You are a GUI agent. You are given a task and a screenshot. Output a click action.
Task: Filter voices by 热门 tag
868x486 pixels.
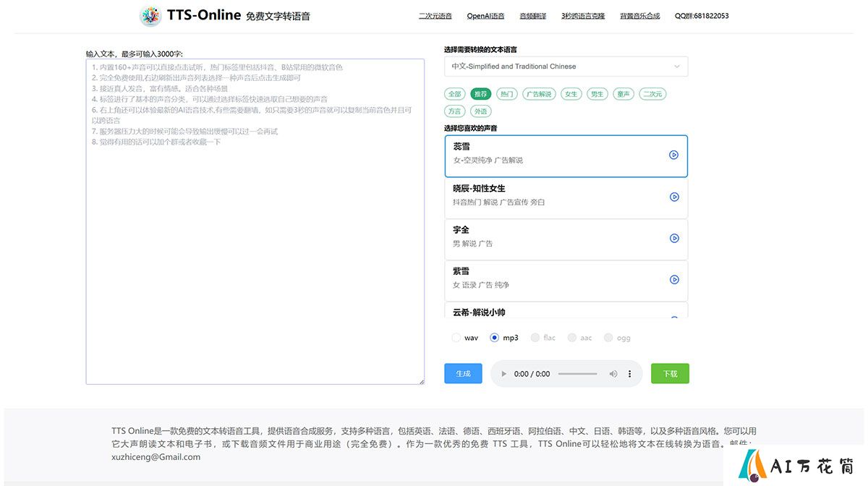pyautogui.click(x=506, y=94)
